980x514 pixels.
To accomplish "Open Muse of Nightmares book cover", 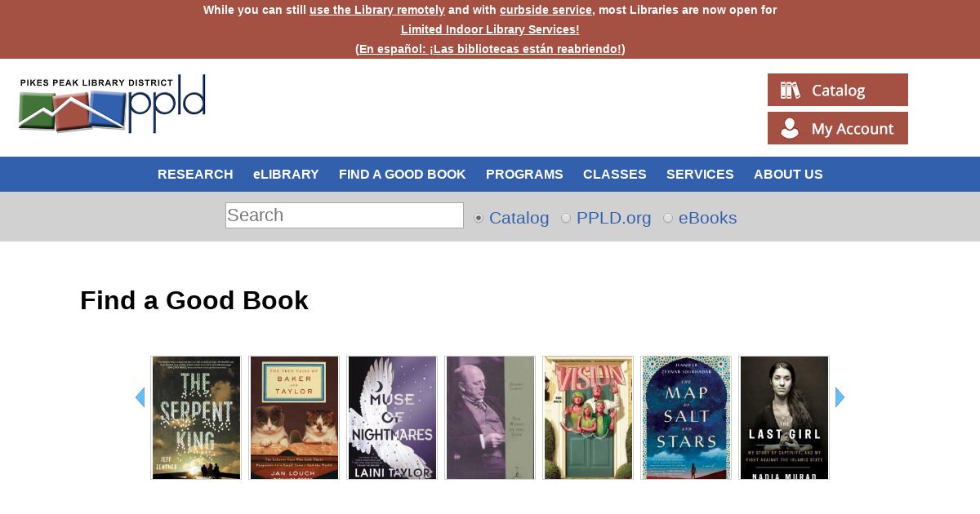I will pos(392,418).
